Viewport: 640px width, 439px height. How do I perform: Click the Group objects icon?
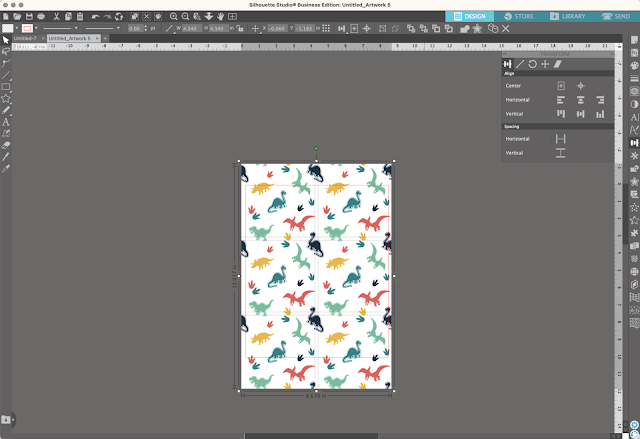382,29
